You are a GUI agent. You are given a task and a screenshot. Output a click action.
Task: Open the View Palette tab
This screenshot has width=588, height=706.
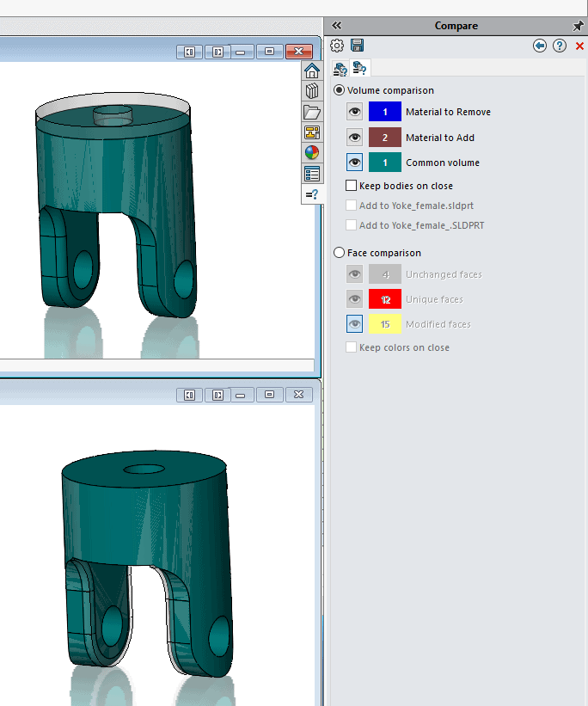click(312, 132)
